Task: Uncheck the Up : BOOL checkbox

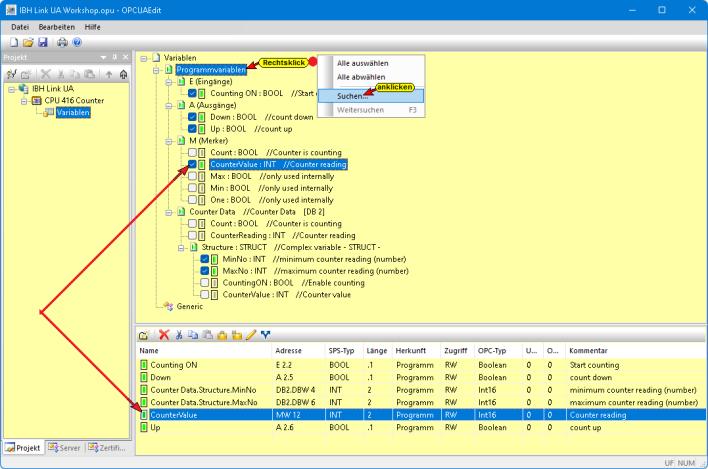Action: 192,129
